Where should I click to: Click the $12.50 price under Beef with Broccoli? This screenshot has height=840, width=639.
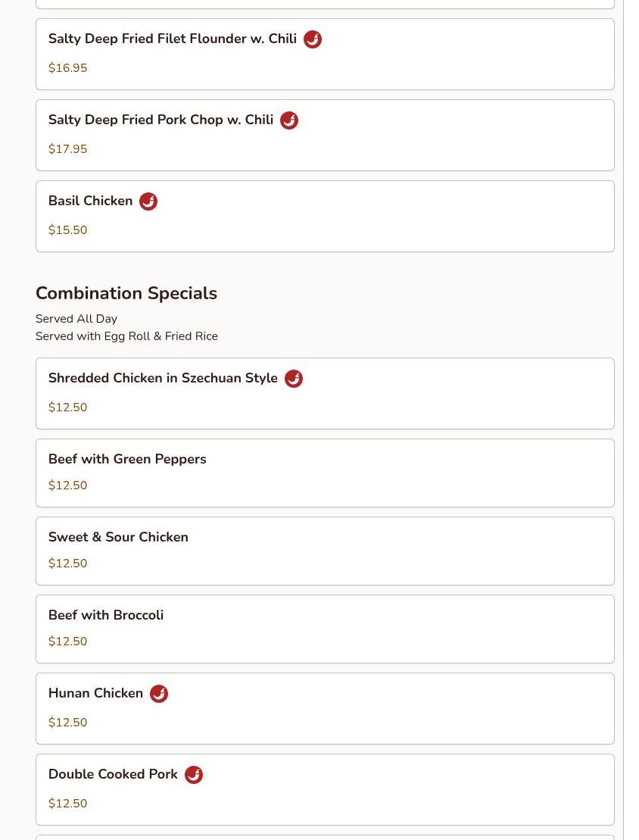pos(67,642)
